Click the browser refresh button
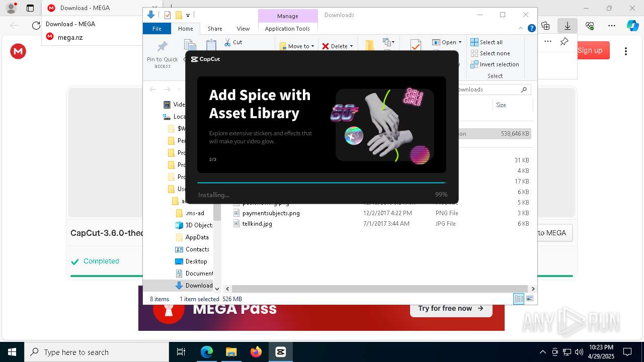 [x=36, y=25]
